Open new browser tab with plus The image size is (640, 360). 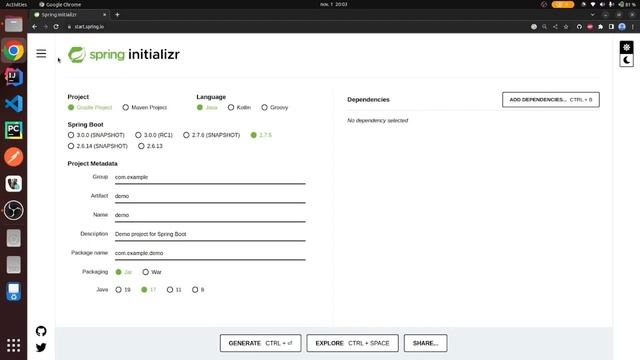(x=117, y=15)
